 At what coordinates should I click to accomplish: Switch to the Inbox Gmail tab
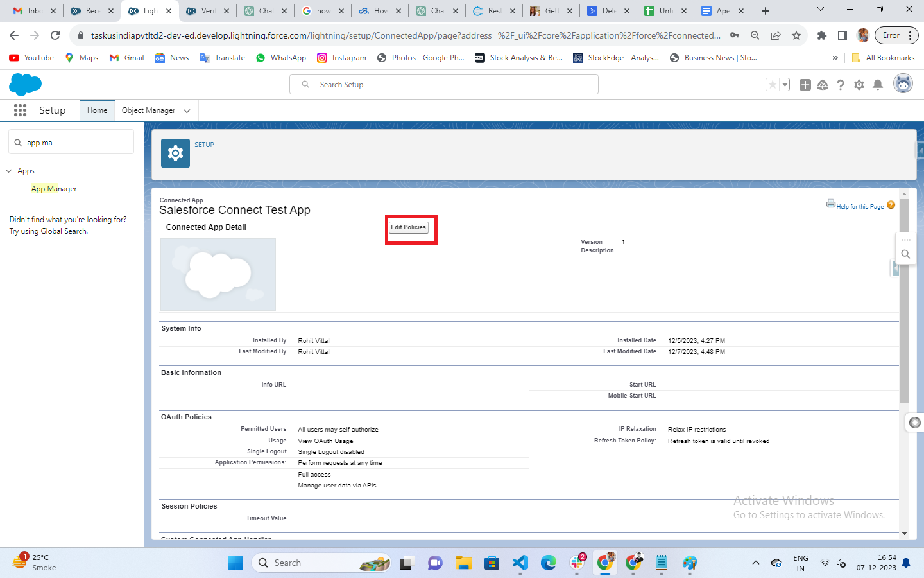point(35,11)
